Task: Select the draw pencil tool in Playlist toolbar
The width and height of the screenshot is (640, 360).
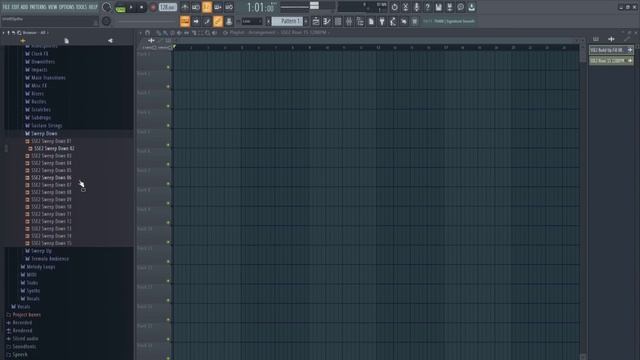Action: tap(159, 33)
